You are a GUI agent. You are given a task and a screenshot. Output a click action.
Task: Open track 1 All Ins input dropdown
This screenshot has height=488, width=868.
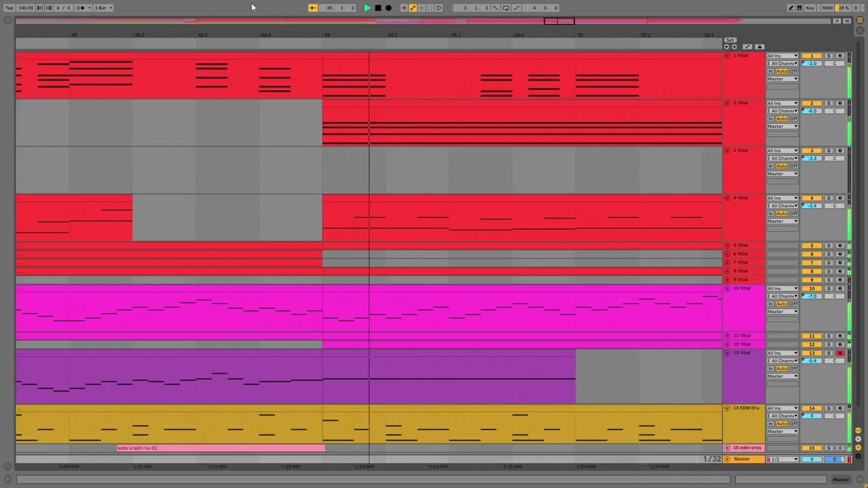tap(783, 56)
